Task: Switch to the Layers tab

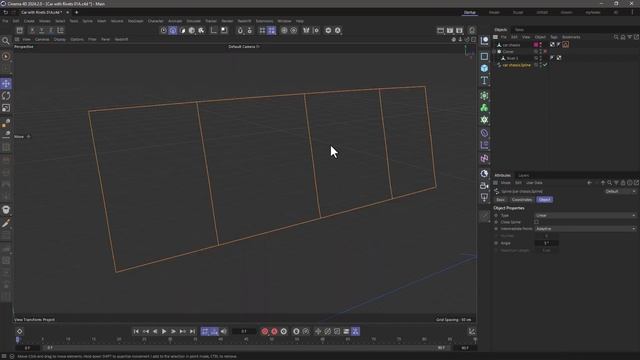Action: pyautogui.click(x=524, y=176)
